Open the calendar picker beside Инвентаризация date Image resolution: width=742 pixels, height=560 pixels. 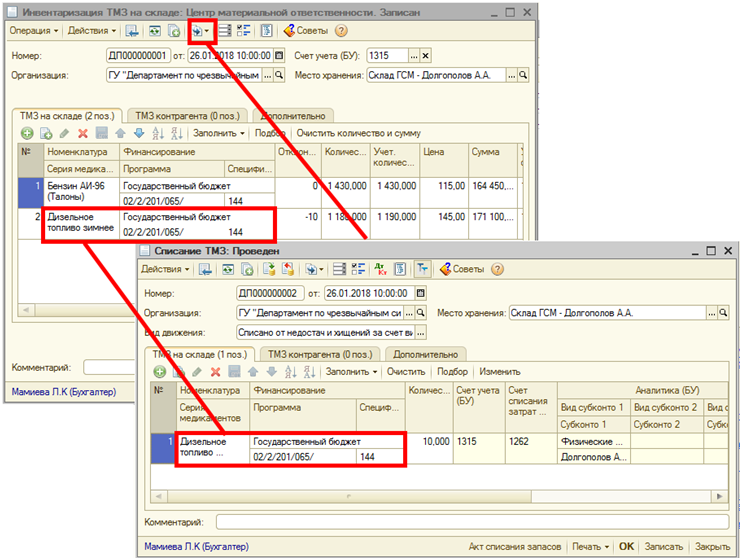279,56
